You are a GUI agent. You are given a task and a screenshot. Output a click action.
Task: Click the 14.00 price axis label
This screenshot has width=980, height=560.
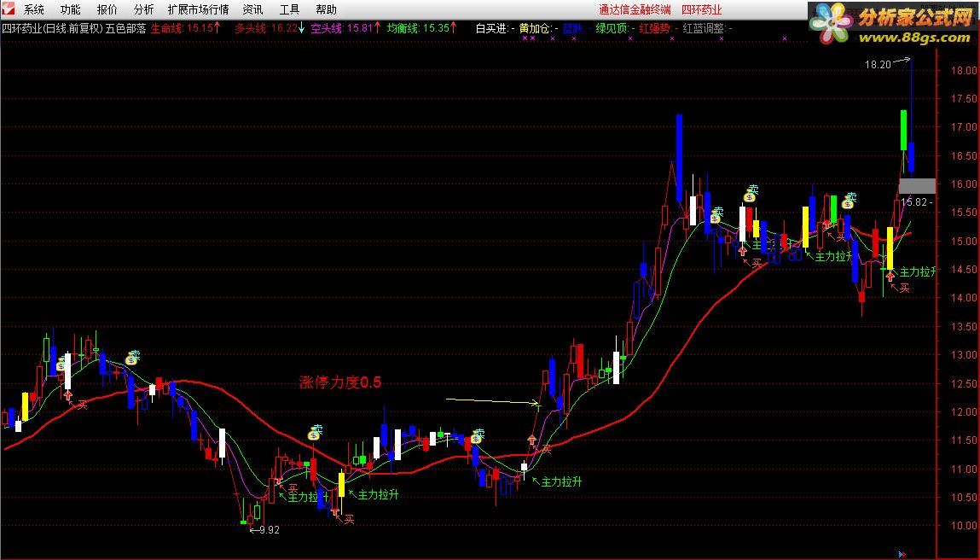[x=964, y=298]
